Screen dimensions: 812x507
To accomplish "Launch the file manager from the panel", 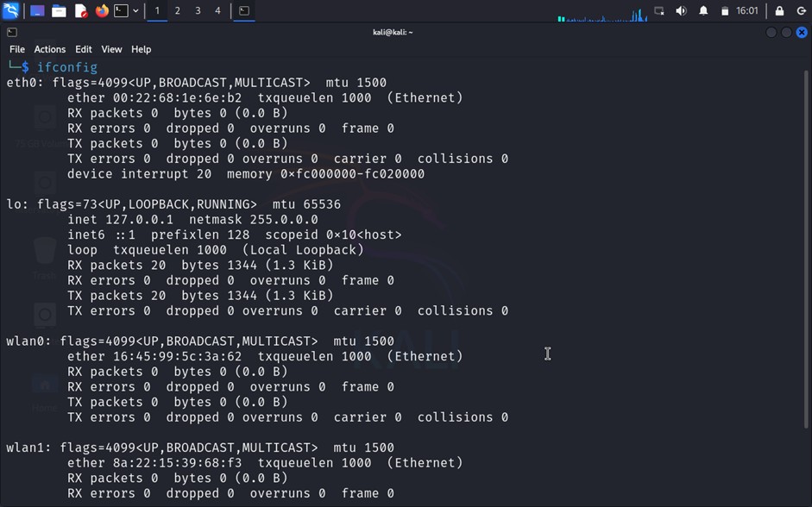I will (x=59, y=10).
